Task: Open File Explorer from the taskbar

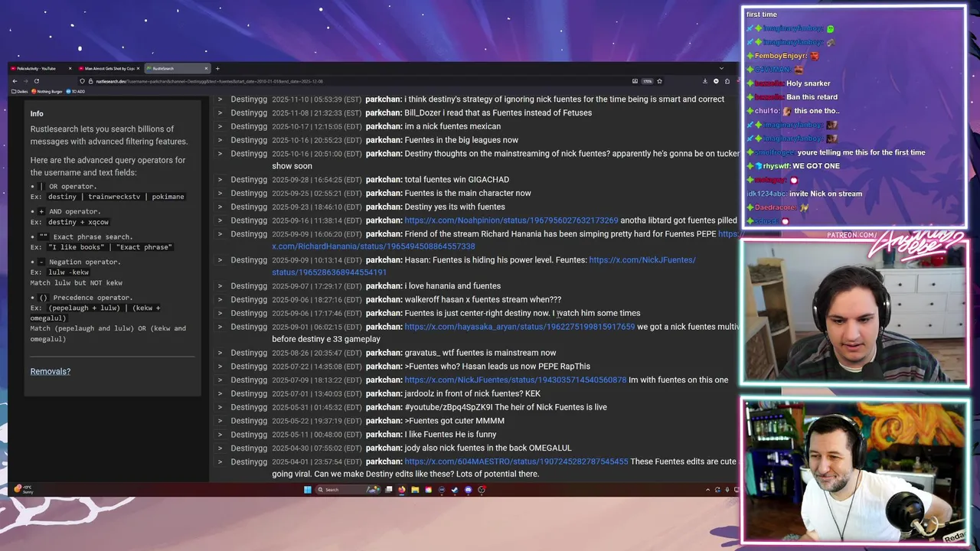Action: [415, 490]
